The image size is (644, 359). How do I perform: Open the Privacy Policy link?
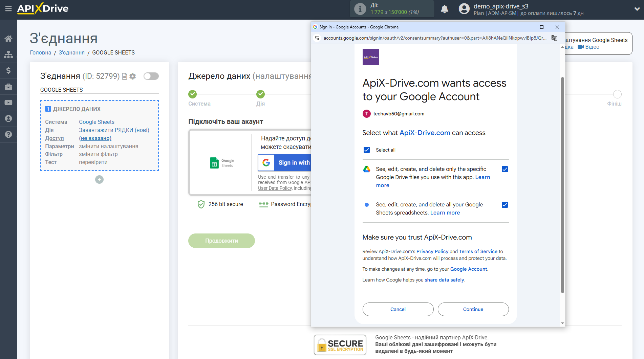click(432, 251)
